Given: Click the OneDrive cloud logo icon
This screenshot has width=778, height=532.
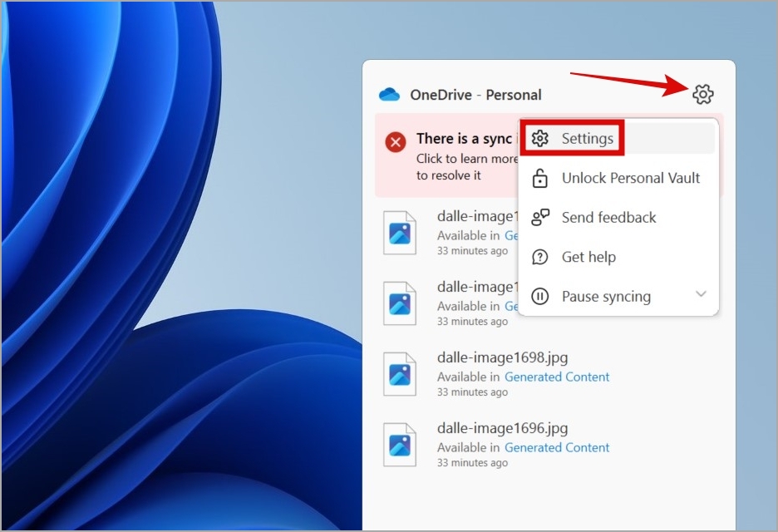Looking at the screenshot, I should (389, 94).
